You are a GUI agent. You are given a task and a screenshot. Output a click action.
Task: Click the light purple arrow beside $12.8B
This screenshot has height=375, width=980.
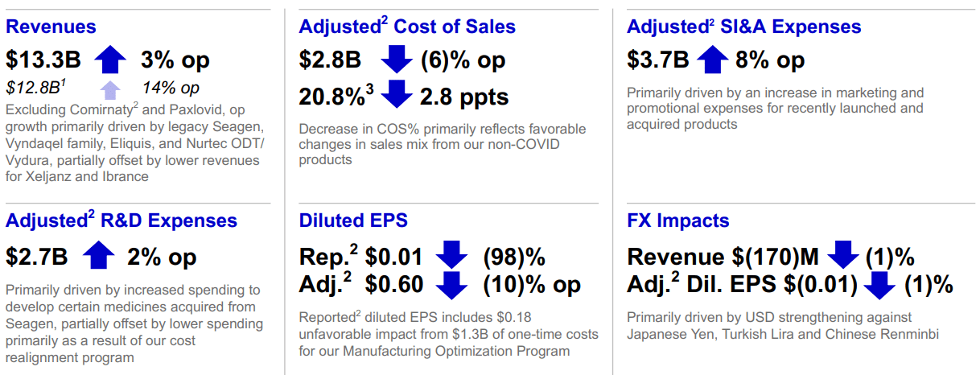point(110,88)
